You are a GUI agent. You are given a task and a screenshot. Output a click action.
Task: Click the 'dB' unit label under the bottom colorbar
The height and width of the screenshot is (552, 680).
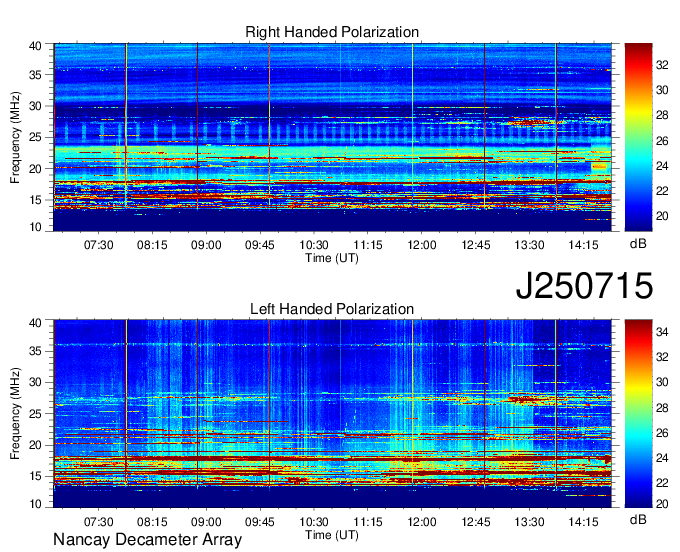pos(638,519)
